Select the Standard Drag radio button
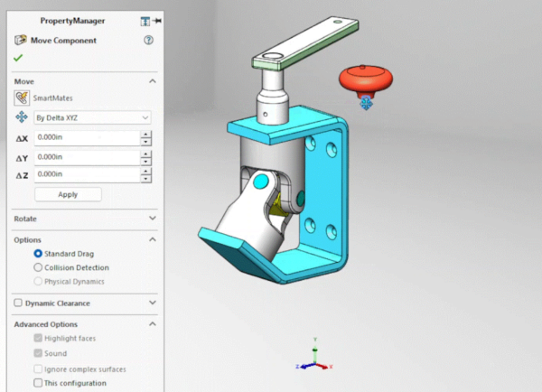This screenshot has width=542, height=392. (x=38, y=254)
